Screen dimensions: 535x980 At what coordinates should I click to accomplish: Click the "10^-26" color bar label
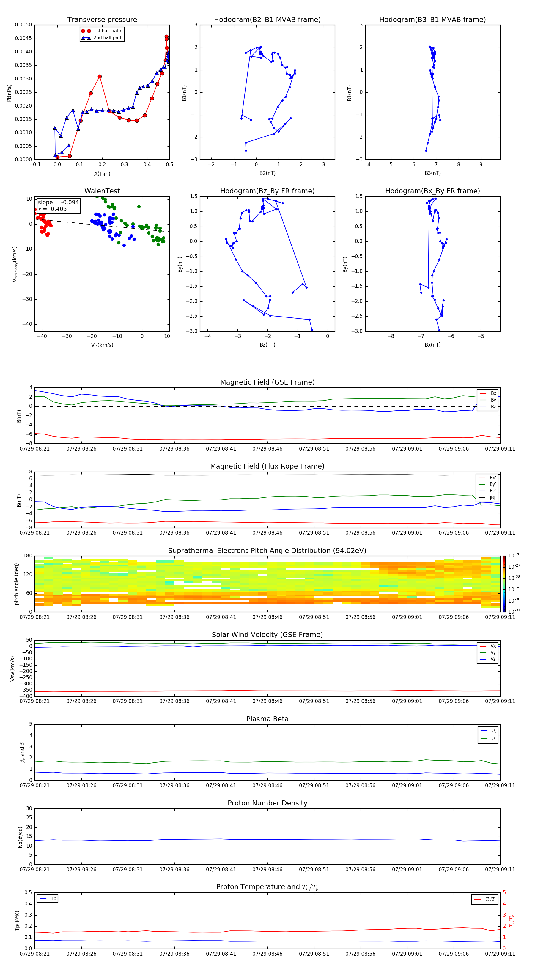pos(514,555)
